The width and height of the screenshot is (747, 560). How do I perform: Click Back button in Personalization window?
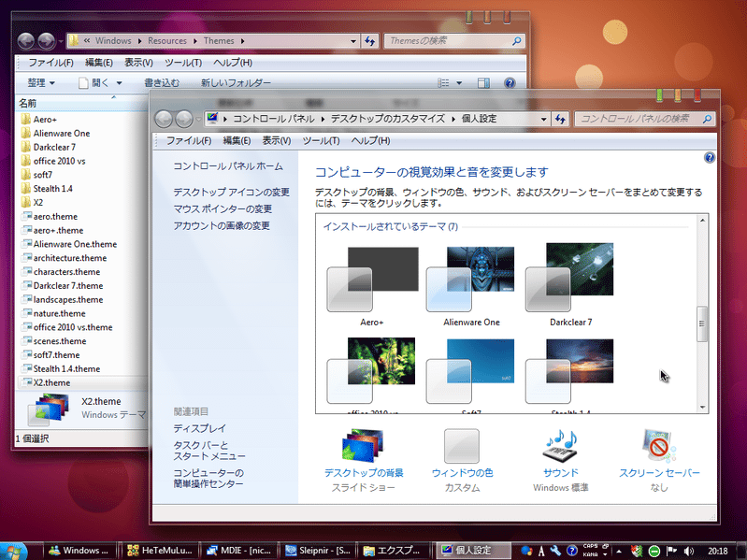(164, 119)
